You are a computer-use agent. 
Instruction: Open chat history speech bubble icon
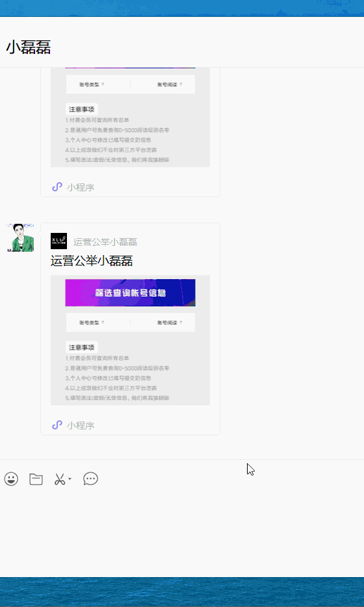90,479
